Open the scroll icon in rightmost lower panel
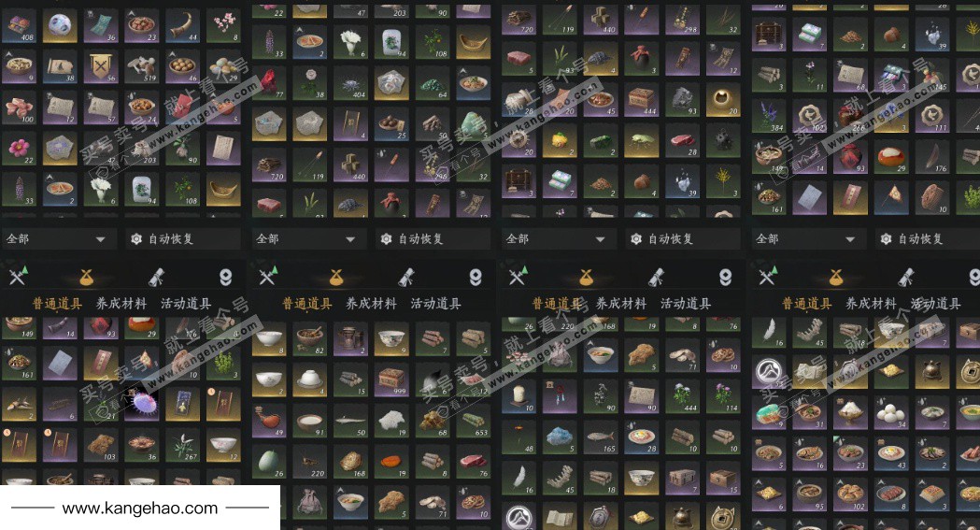Viewport: 980px width, 530px height. [x=906, y=277]
